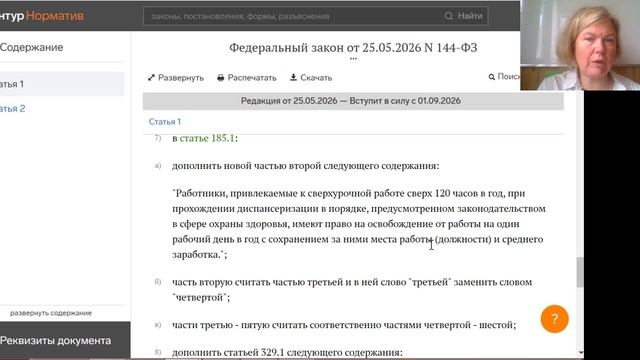The image size is (640, 360).
Task: Click Распечатать to print the document
Action: 247,78
